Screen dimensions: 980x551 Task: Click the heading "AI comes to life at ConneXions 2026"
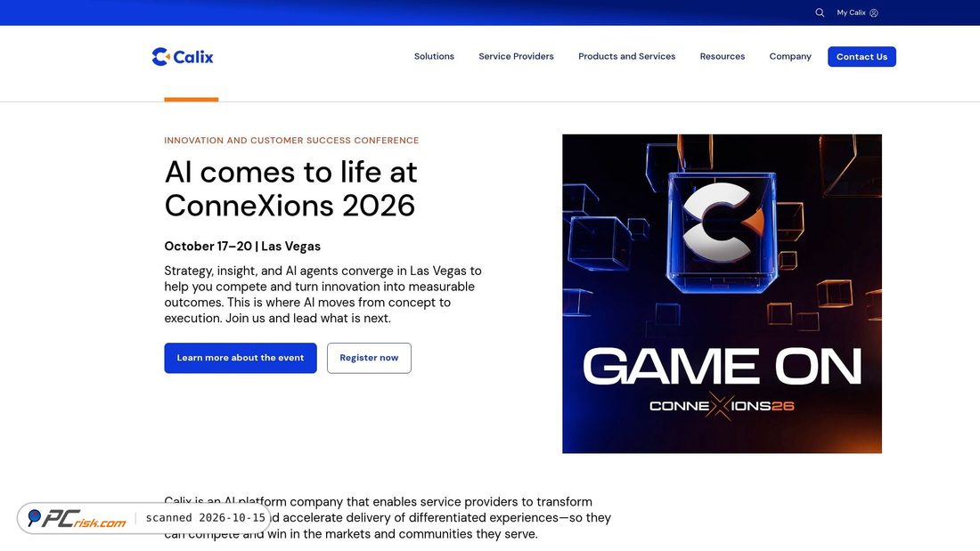click(x=290, y=189)
